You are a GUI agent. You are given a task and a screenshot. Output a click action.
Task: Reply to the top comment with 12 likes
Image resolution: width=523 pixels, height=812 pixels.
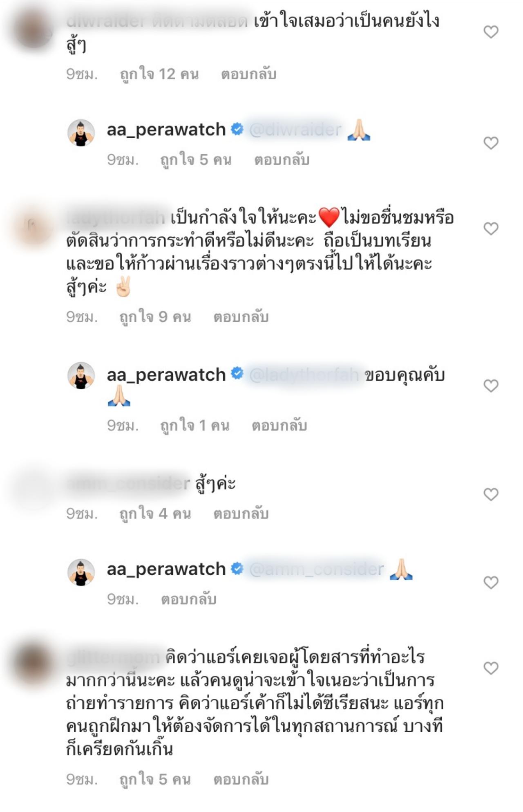(248, 74)
